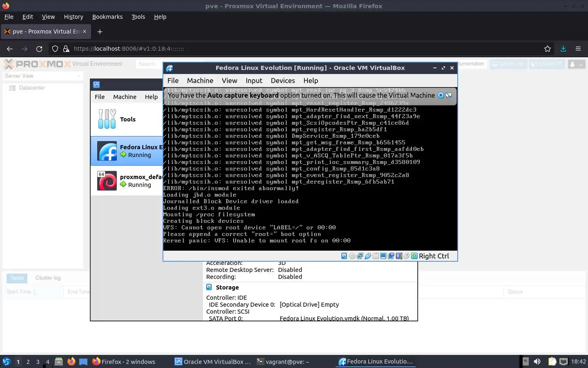
Task: Open the Devices menu of the Fedora VM window
Action: (283, 81)
